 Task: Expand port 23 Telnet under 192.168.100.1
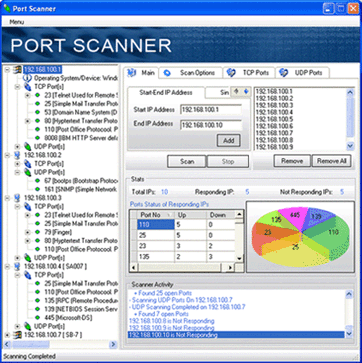(x=27, y=95)
